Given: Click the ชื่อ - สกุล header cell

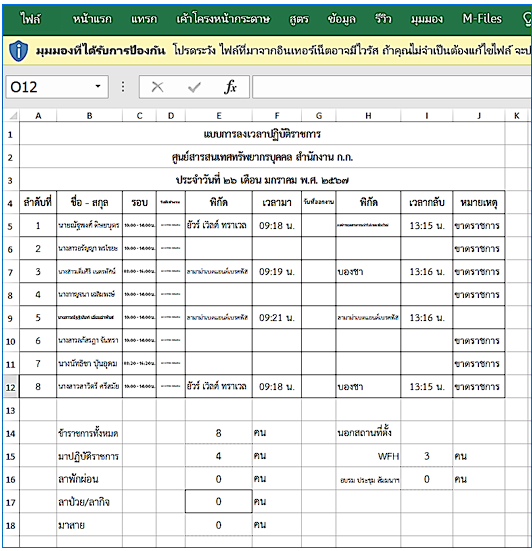Looking at the screenshot, I should [x=90, y=202].
